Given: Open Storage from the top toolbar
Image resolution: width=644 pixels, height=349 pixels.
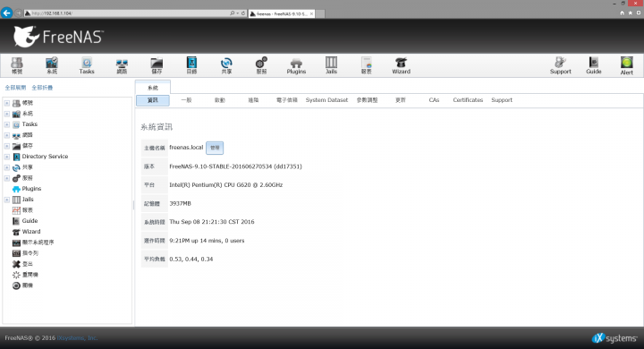Looking at the screenshot, I should [x=157, y=65].
